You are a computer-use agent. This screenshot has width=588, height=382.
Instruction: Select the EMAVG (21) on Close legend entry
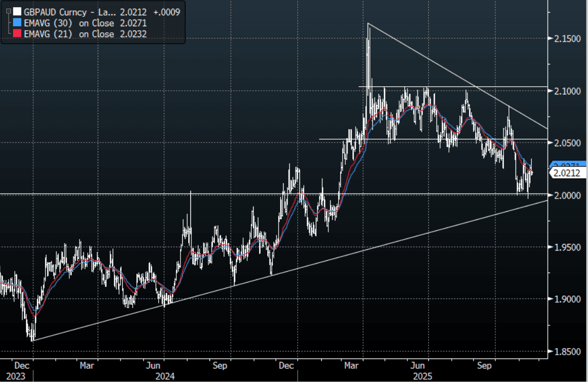(x=68, y=34)
